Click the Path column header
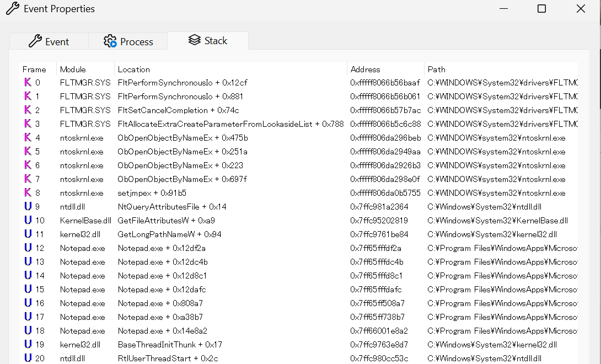Image resolution: width=601 pixels, height=364 pixels. [436, 69]
